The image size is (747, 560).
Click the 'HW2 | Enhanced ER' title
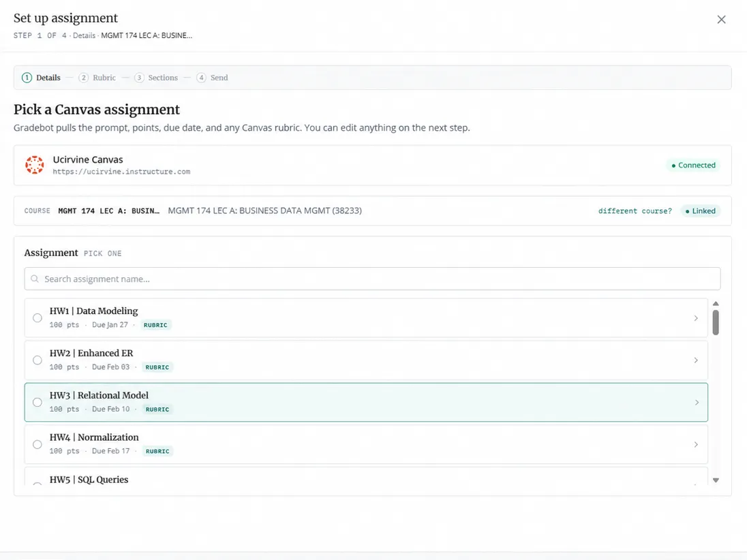(91, 354)
